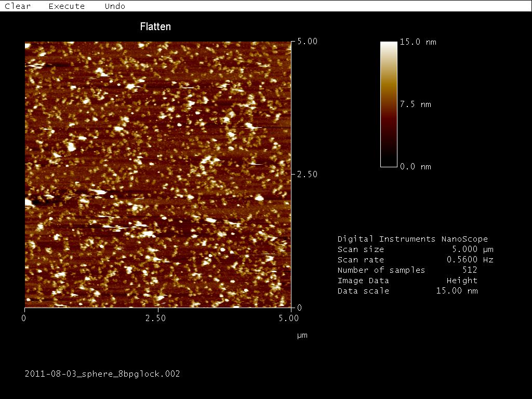Select the Data scale value 15.00 nm
532x399 pixels.
point(457,291)
